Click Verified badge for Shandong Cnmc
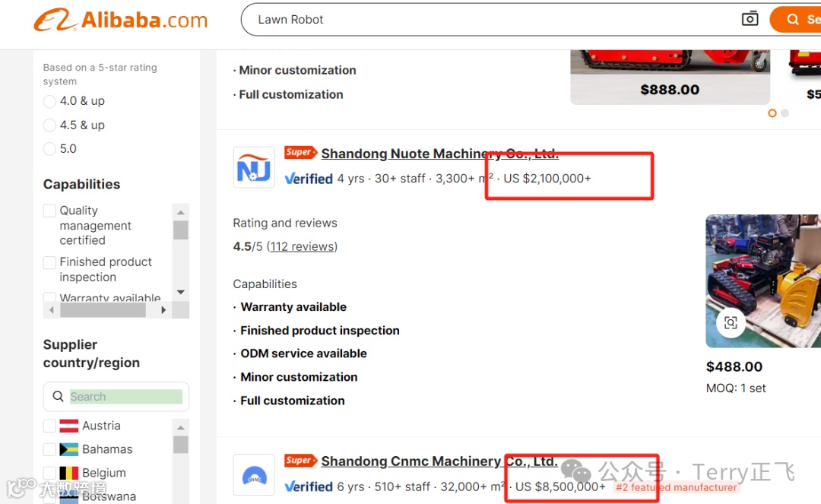Screen dimensions: 821x504 tap(309, 487)
